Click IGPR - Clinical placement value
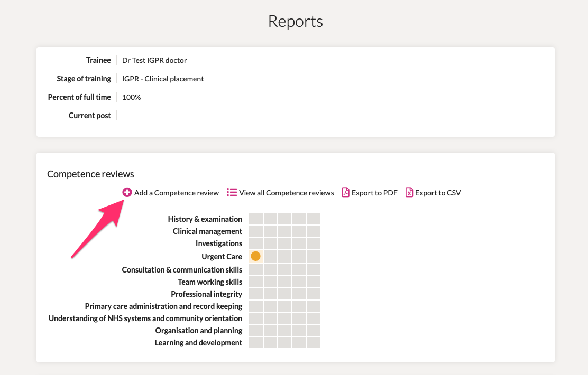The image size is (588, 375). [x=163, y=79]
